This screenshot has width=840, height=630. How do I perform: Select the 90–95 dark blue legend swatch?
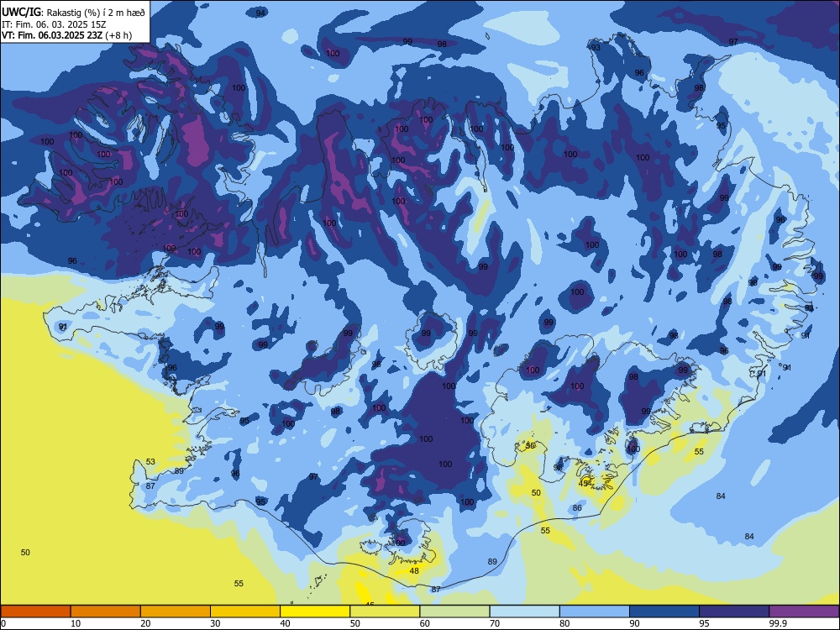click(x=664, y=612)
